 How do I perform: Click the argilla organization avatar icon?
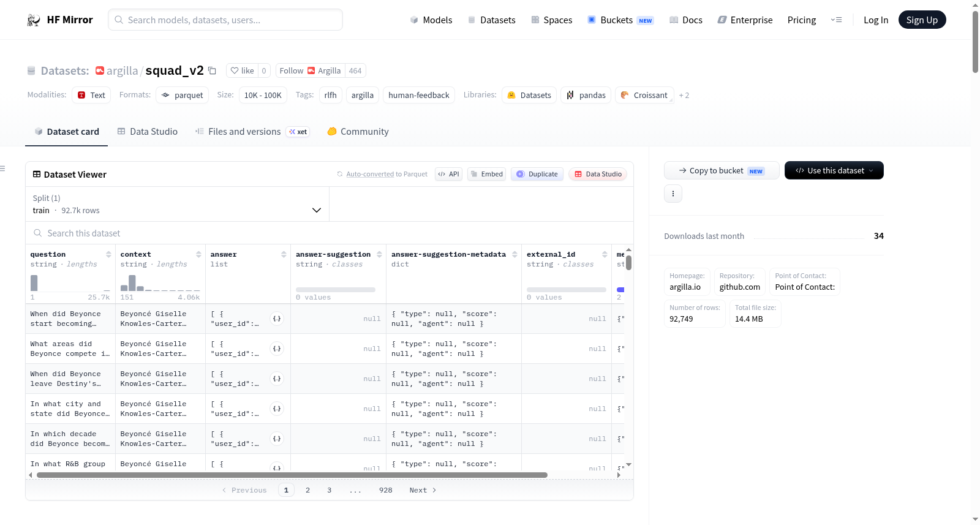100,70
